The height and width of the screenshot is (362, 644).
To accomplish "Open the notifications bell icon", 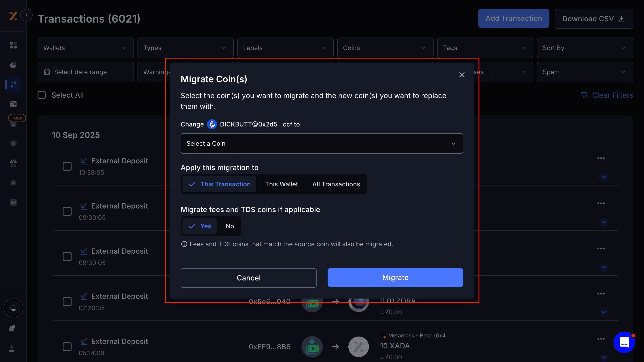I will [12, 328].
